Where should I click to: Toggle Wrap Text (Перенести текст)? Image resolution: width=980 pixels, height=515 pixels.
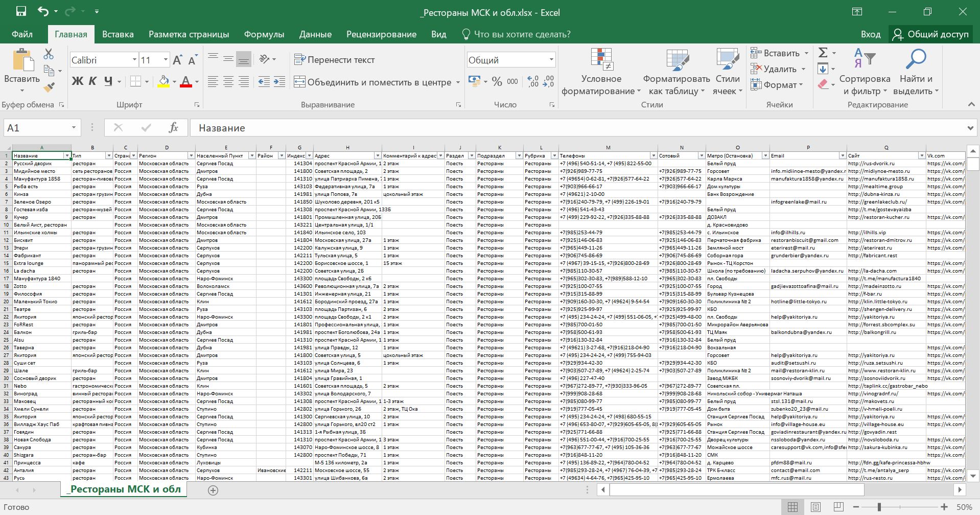[335, 60]
